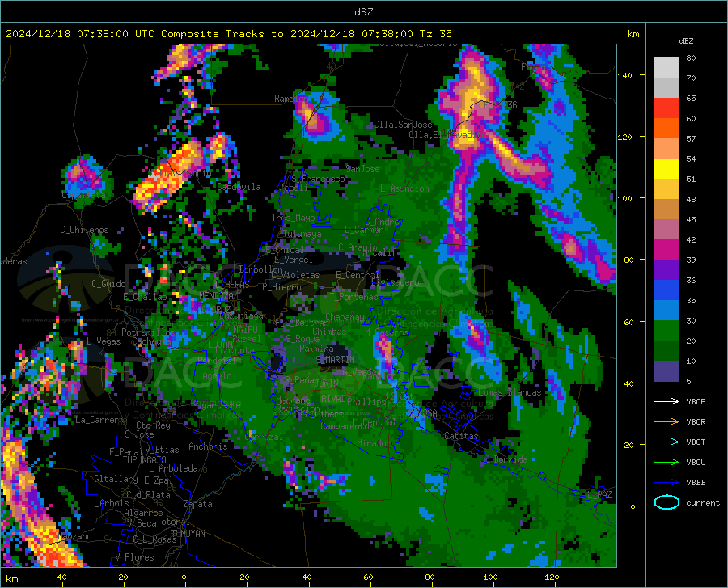Click the '-40' tick on horizontal km axis
The image size is (728, 588).
point(59,577)
